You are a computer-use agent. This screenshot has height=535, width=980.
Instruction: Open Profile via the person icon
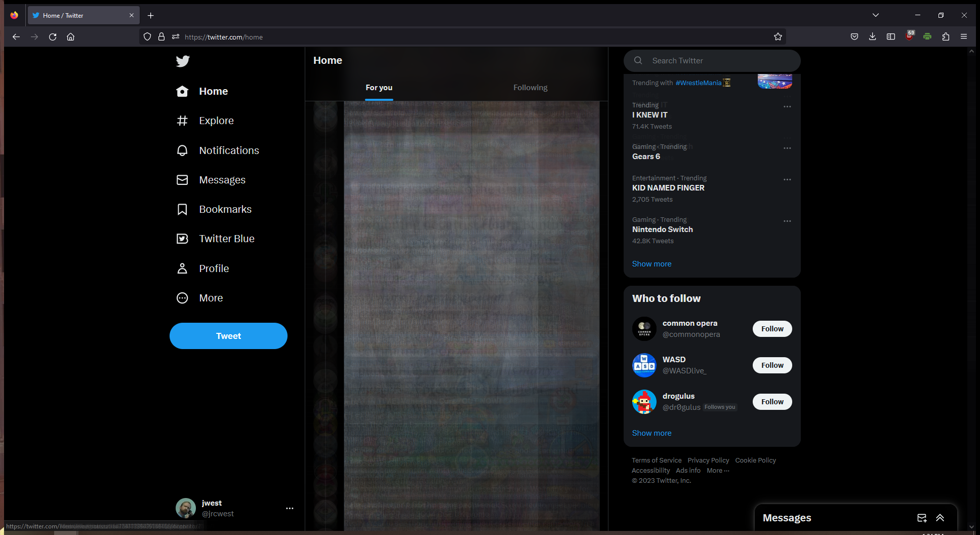[182, 269]
